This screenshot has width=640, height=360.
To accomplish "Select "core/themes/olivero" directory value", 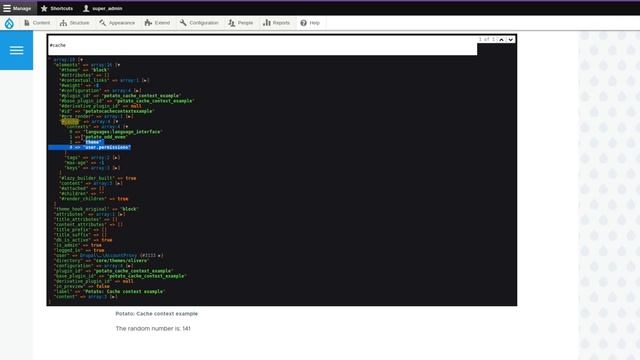I will click(x=121, y=260).
